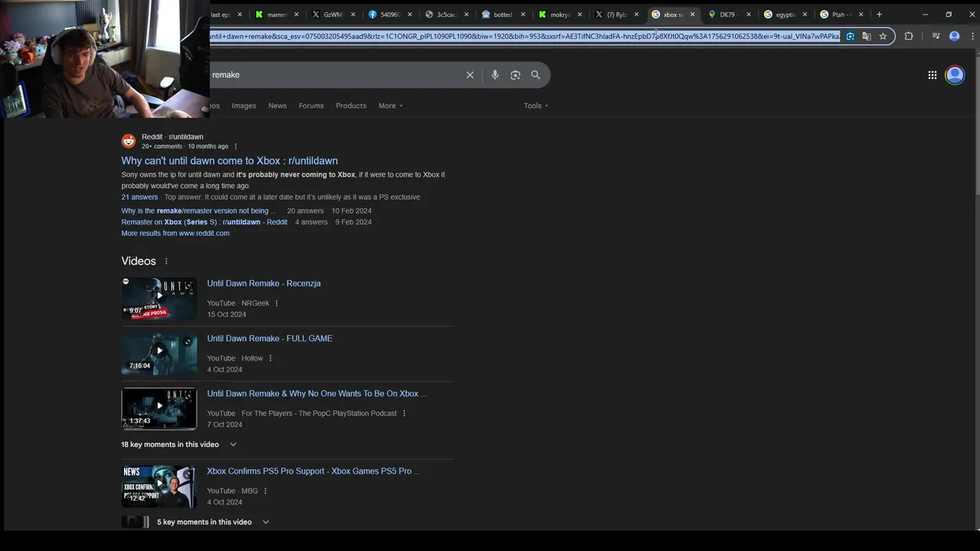Open the Google account avatar on the page
Image resolution: width=980 pixels, height=551 pixels.
pos(955,75)
